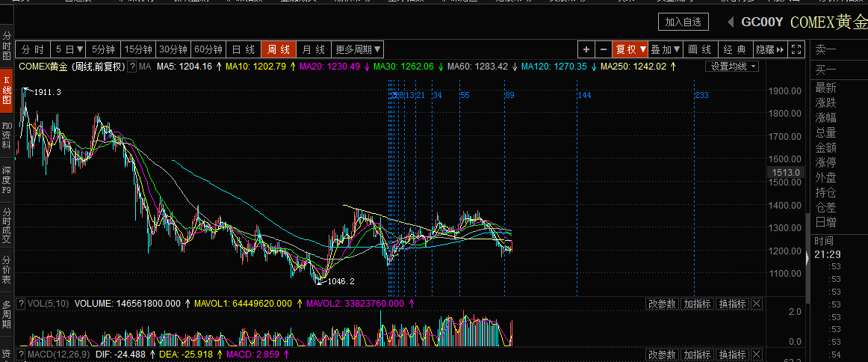This screenshot has height=362, width=868.
Task: Click the 1046.2 low price label
Action: (x=341, y=281)
